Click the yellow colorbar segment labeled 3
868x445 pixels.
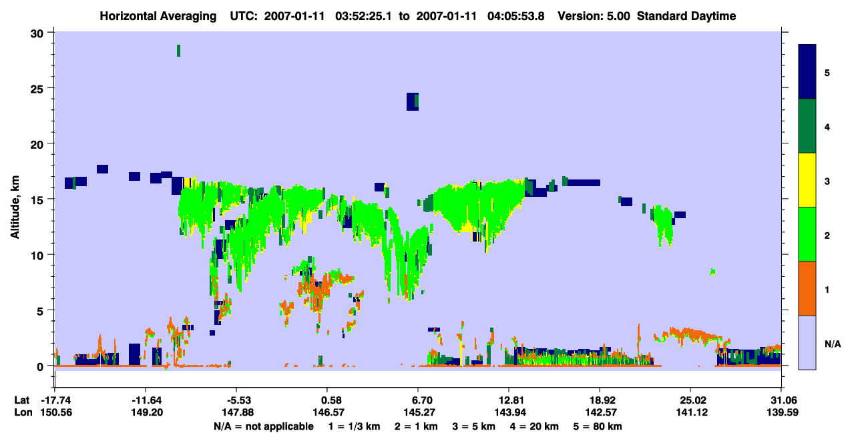point(807,180)
